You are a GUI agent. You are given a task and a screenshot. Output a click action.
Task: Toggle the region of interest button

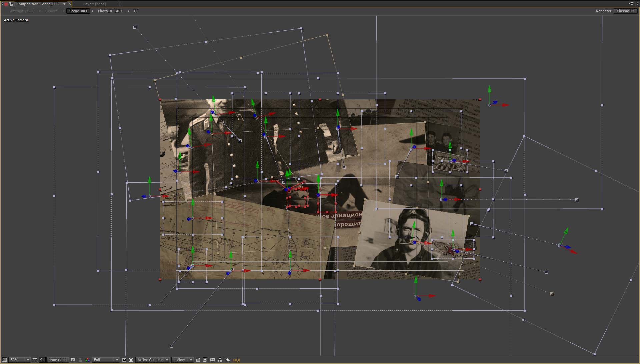click(x=124, y=360)
